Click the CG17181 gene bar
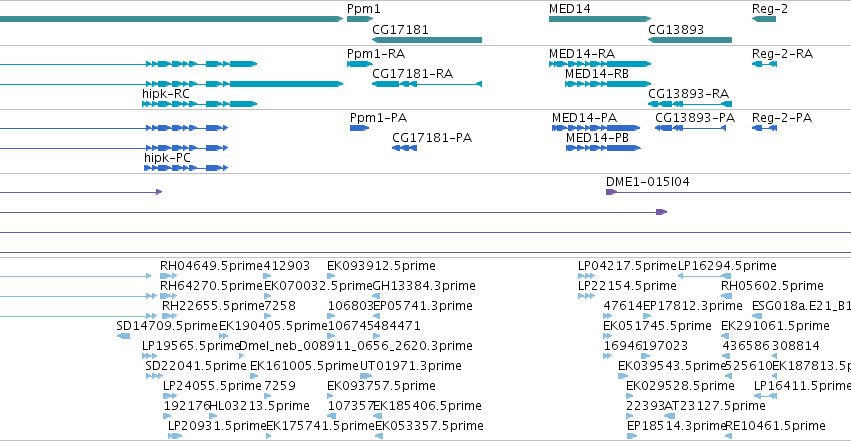Viewport: 851px width, 441px height. click(x=427, y=40)
